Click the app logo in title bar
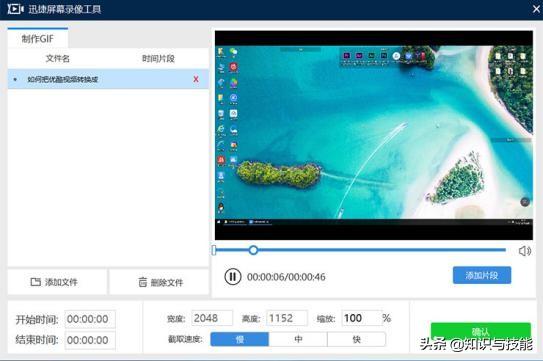The height and width of the screenshot is (361, 543). (x=15, y=9)
